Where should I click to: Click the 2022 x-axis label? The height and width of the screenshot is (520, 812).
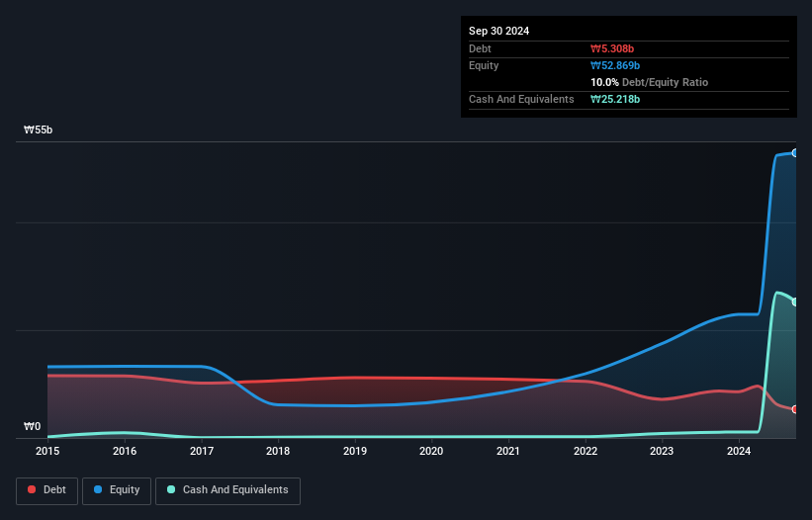[586, 451]
